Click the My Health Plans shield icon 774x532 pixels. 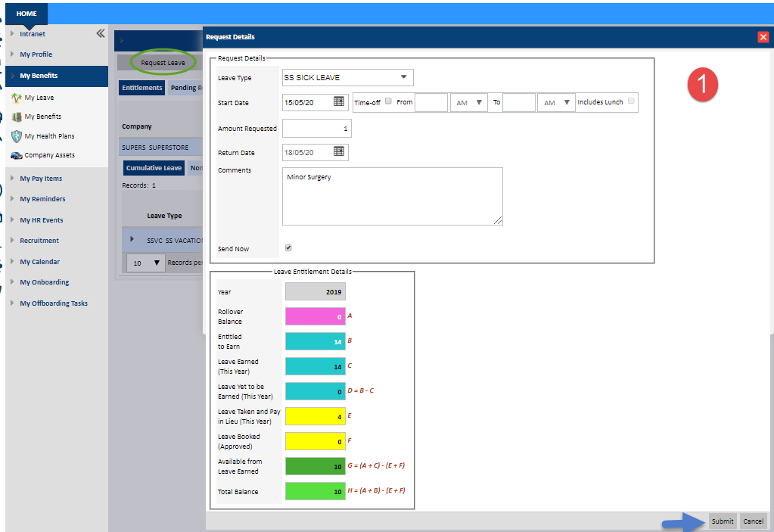tap(17, 136)
